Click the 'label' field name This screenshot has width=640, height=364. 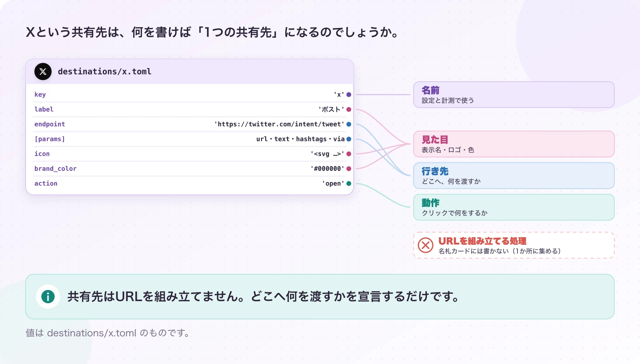pyautogui.click(x=44, y=110)
